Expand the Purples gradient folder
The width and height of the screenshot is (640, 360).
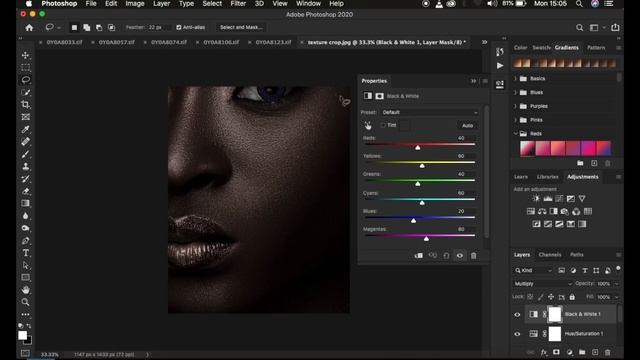(x=516, y=106)
